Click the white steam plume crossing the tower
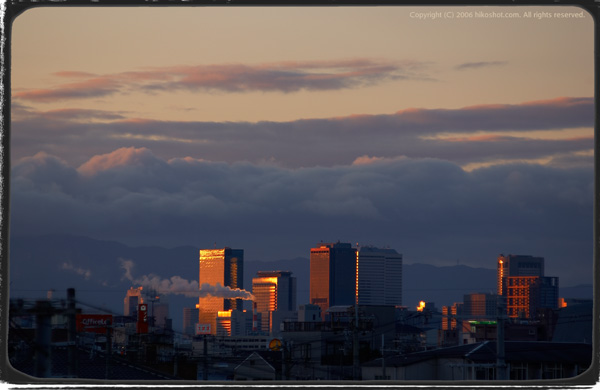 tap(188, 285)
